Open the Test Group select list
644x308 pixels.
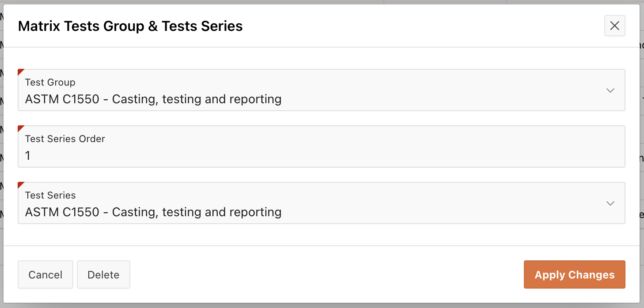pyautogui.click(x=309, y=90)
